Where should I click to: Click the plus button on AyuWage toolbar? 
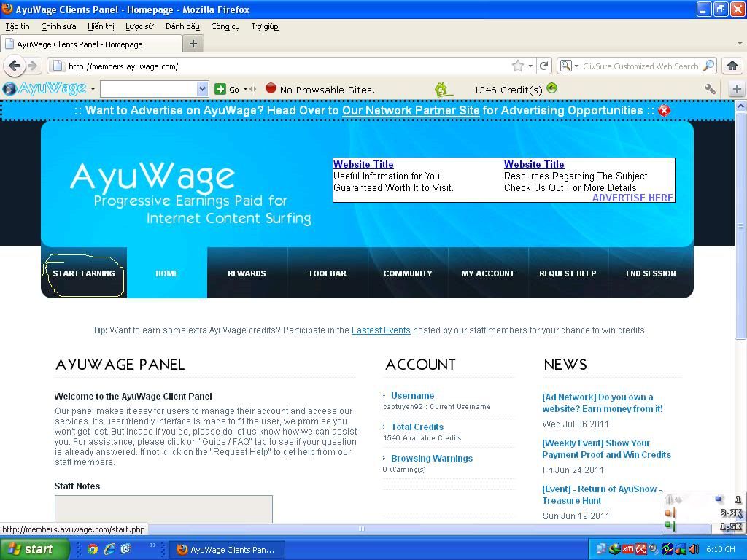737,88
